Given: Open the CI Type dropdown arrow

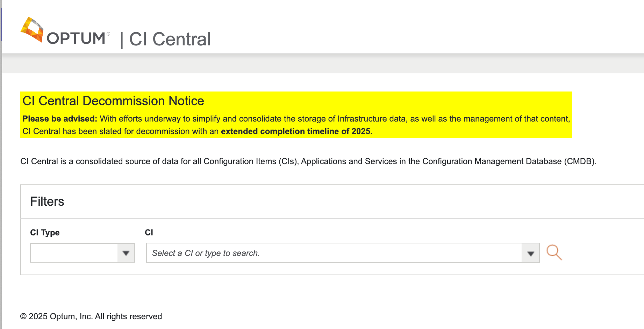Looking at the screenshot, I should tap(126, 253).
